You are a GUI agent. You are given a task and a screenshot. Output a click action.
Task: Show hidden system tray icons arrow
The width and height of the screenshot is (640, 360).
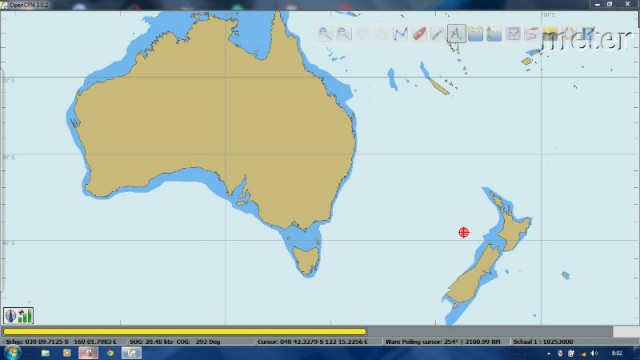pyautogui.click(x=548, y=353)
